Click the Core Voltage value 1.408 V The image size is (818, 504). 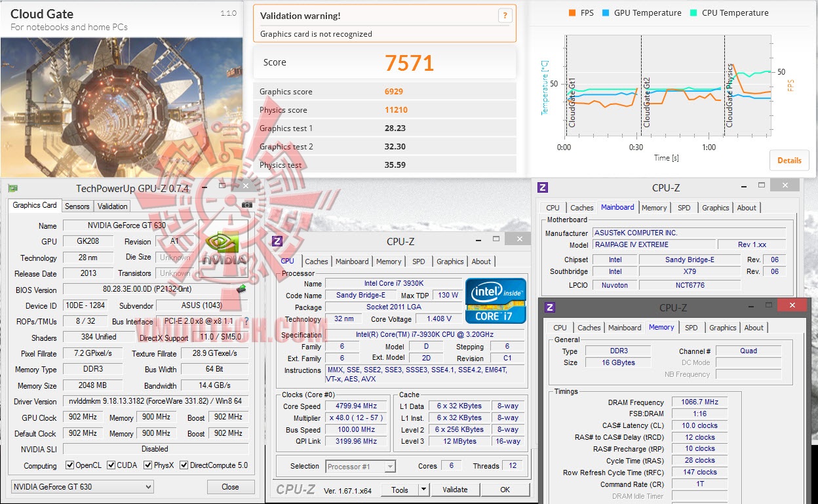click(438, 319)
